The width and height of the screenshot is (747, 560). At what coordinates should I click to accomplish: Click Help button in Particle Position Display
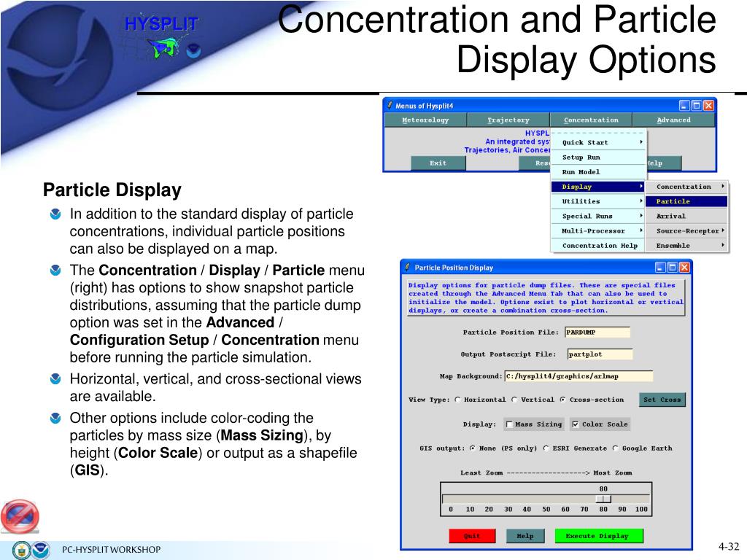click(525, 536)
